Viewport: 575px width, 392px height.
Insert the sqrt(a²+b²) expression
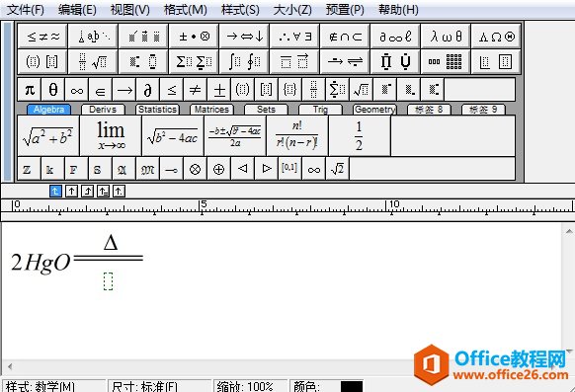[48, 136]
